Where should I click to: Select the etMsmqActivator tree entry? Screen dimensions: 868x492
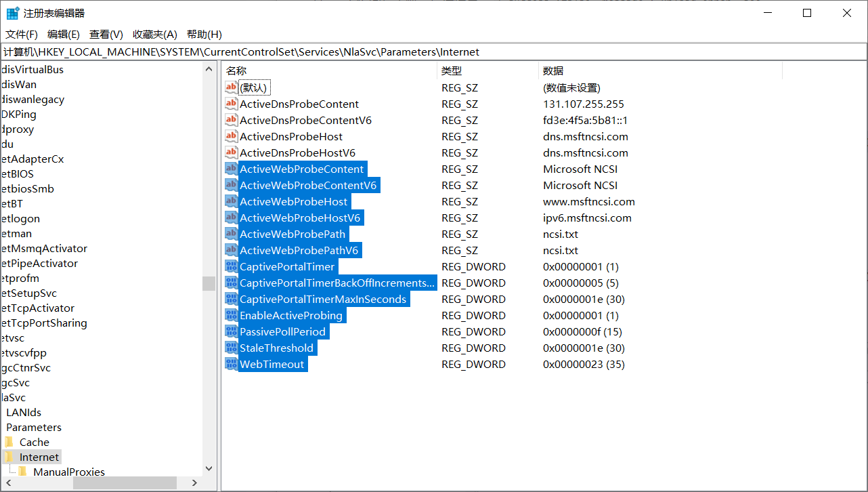(x=44, y=248)
